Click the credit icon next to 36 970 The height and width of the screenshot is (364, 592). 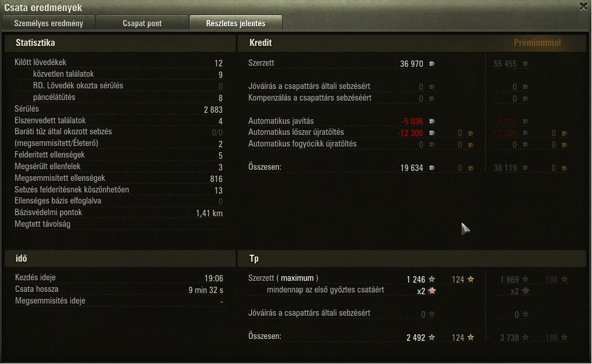click(x=431, y=64)
